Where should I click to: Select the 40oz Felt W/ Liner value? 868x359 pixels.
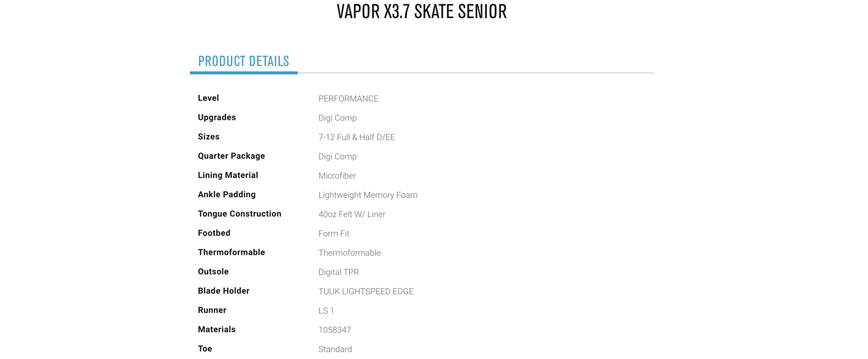[352, 214]
